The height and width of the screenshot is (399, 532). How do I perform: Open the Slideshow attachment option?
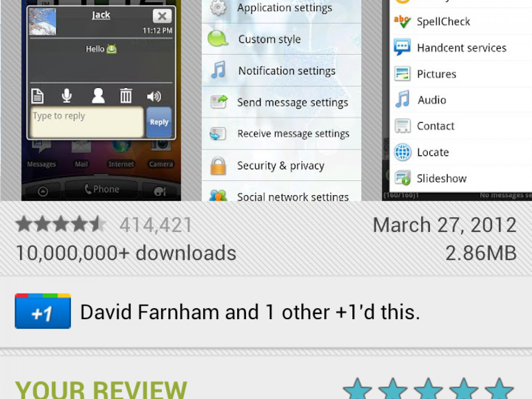coord(461,178)
